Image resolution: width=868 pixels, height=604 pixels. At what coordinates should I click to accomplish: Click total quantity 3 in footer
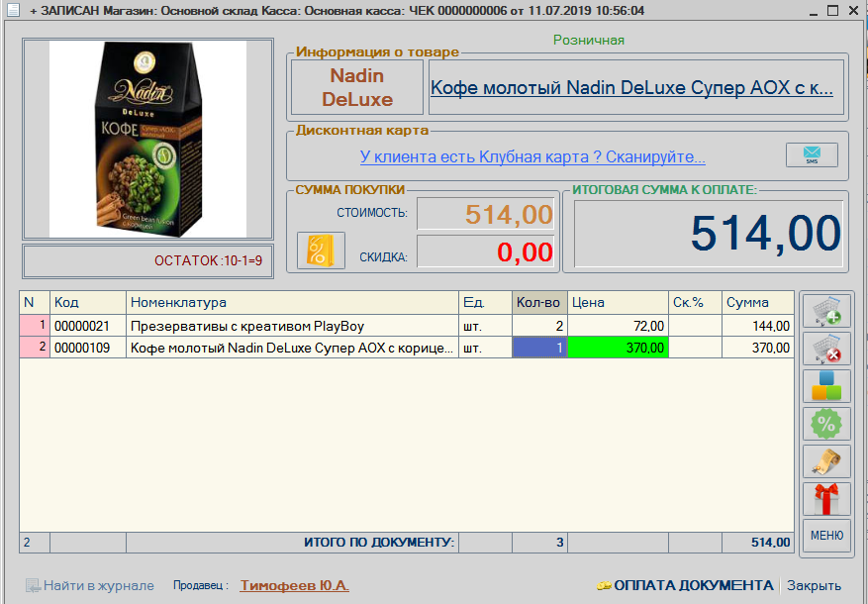[x=539, y=543]
